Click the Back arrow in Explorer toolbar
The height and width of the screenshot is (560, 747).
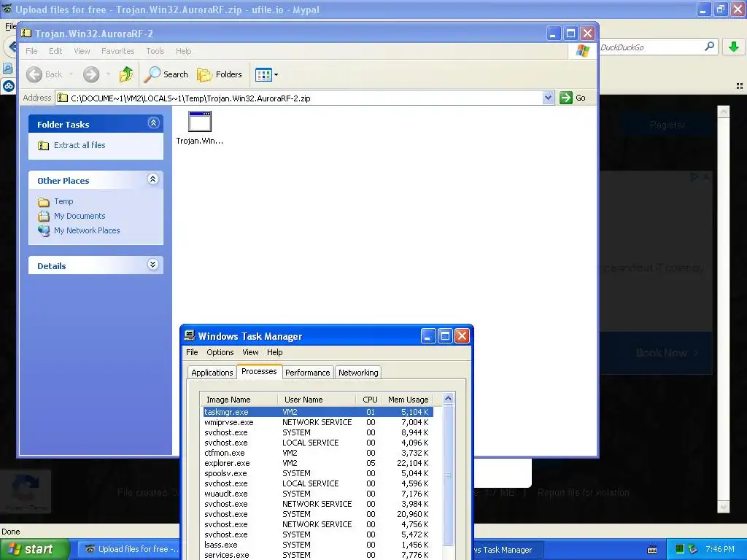pyautogui.click(x=34, y=74)
